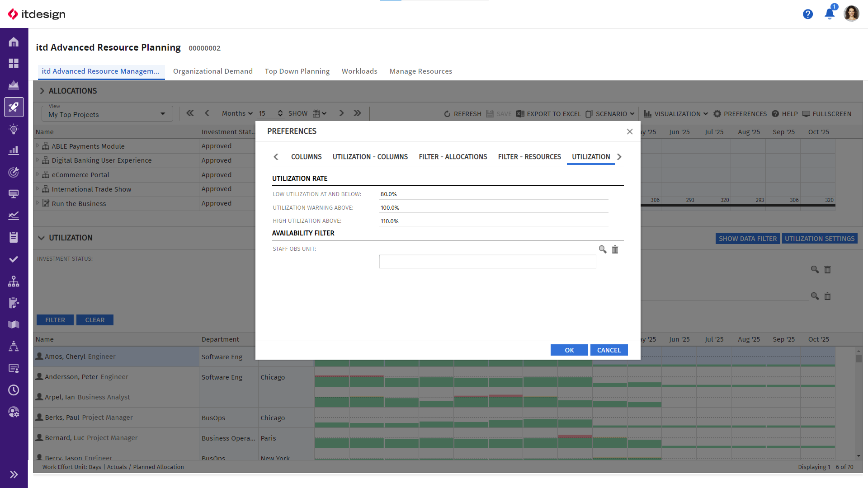Click the months count stepper arrows
The height and width of the screenshot is (488, 868).
pos(280,113)
